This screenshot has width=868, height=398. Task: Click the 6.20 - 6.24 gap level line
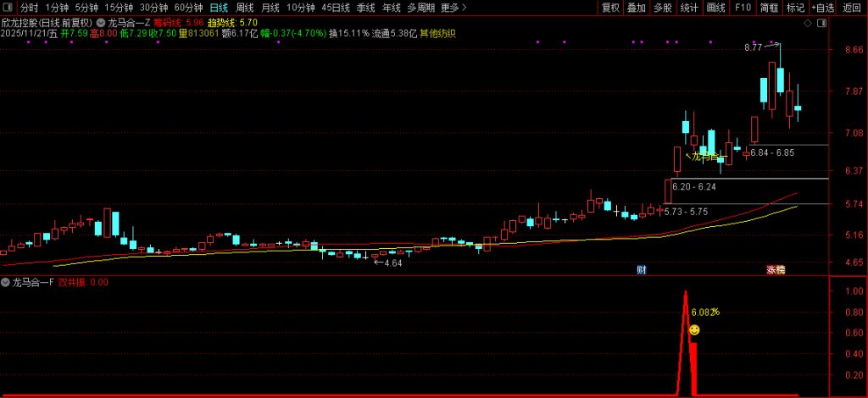click(693, 185)
